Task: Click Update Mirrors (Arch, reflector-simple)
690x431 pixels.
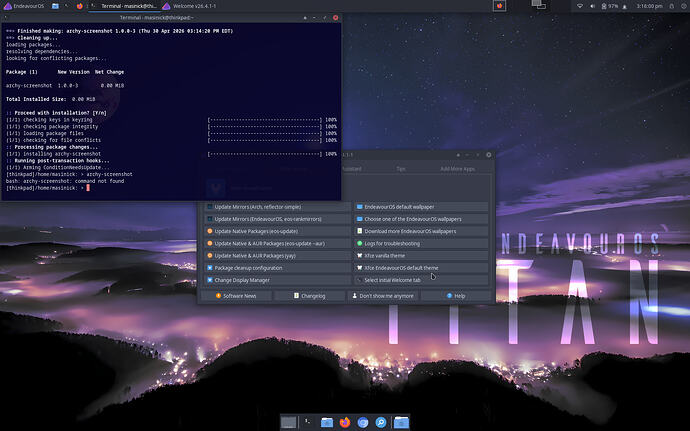Action: tap(277, 207)
